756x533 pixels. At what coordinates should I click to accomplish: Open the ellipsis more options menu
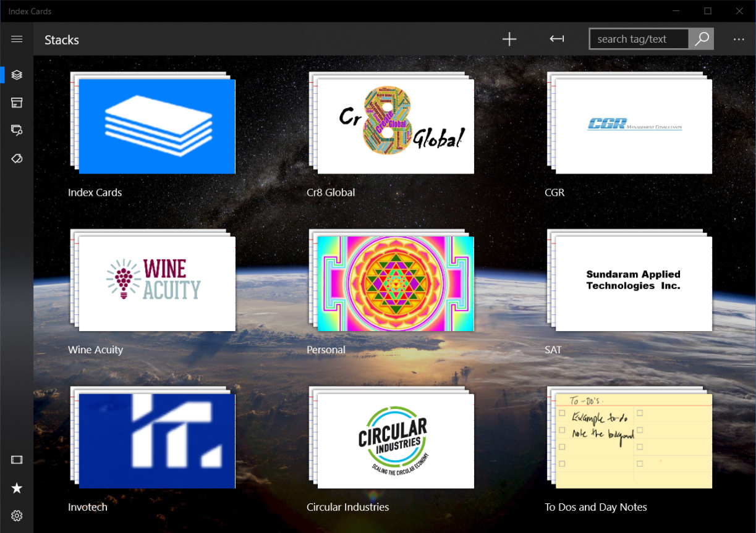coord(739,39)
